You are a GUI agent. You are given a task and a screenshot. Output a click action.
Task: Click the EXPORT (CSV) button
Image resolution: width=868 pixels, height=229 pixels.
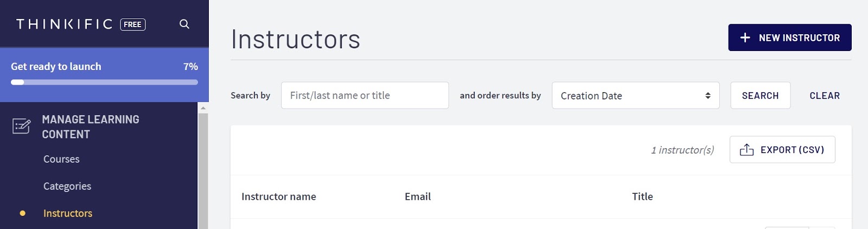[x=782, y=150]
